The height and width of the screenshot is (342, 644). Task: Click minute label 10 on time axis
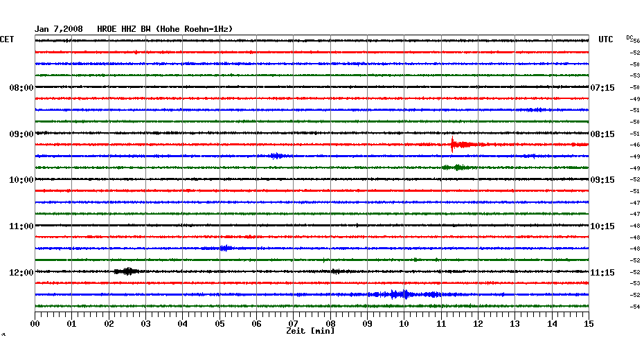(x=404, y=324)
